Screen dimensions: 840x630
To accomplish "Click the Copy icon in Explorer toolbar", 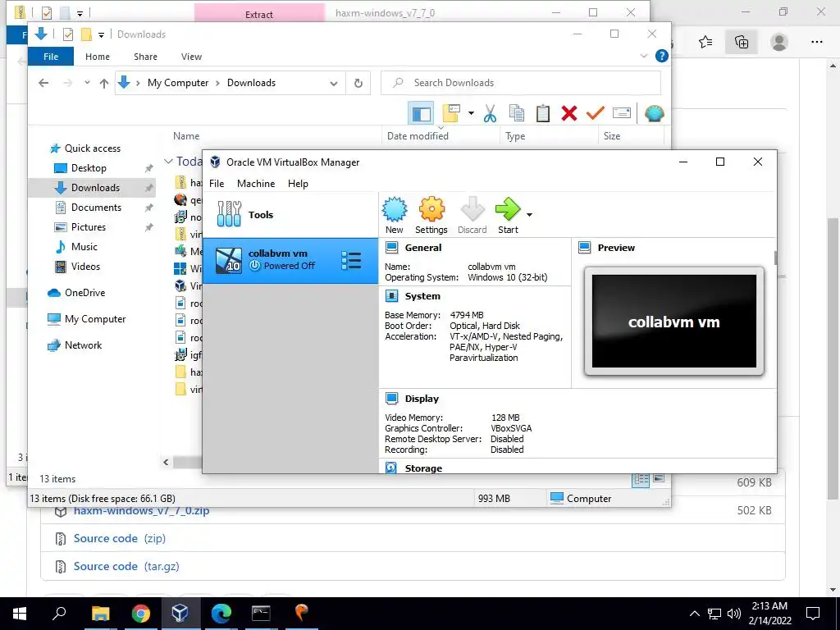I will 517,113.
